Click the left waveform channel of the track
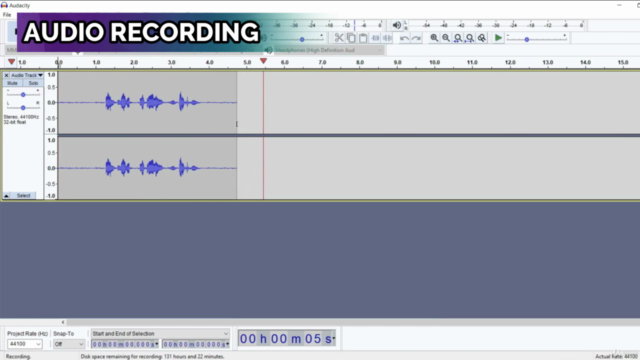The image size is (640, 360). [147, 102]
